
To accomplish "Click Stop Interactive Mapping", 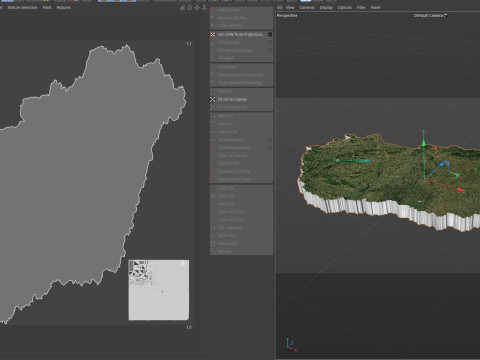I will [241, 83].
